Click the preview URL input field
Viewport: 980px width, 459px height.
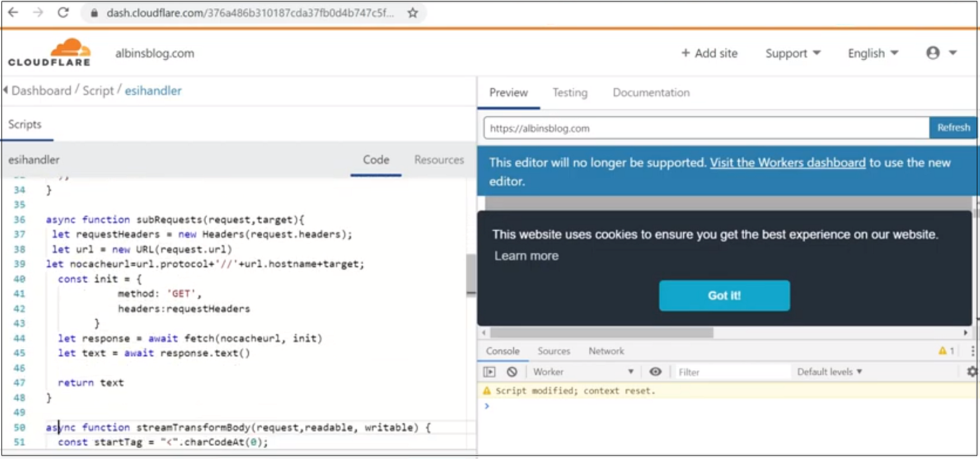tap(706, 128)
